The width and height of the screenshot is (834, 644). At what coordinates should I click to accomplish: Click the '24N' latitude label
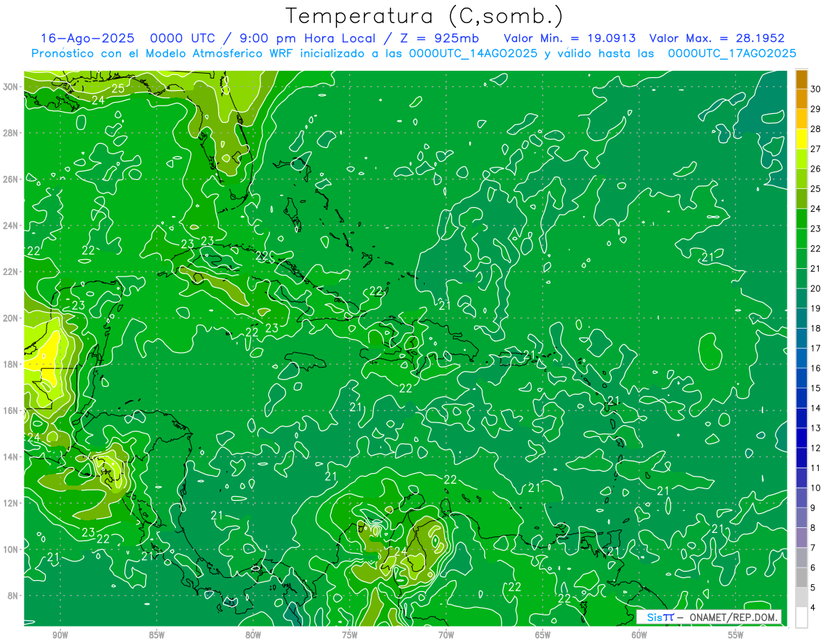(12, 225)
